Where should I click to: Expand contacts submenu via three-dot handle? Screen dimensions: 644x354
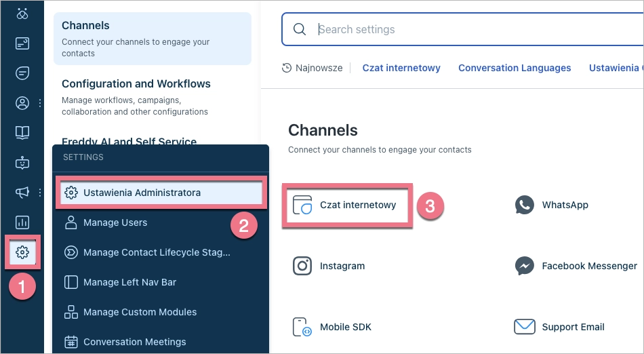(40, 102)
